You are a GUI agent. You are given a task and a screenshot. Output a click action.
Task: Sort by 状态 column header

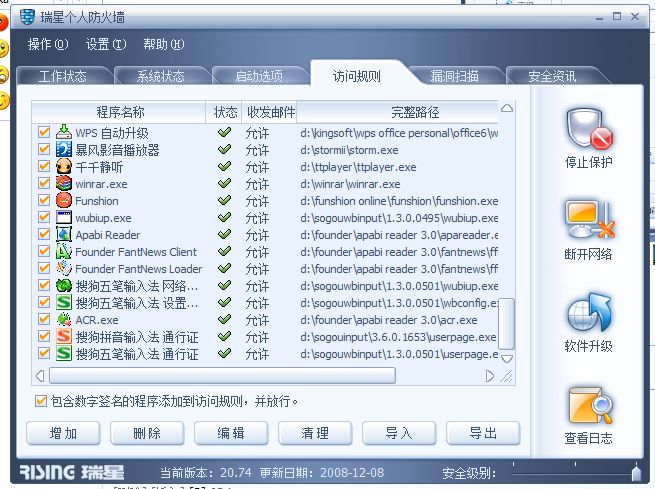224,112
